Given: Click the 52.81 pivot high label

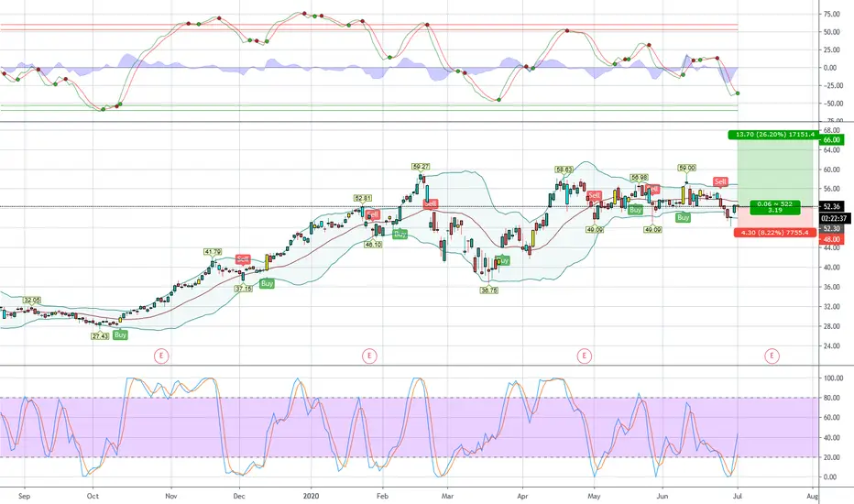Looking at the screenshot, I should click(x=362, y=198).
